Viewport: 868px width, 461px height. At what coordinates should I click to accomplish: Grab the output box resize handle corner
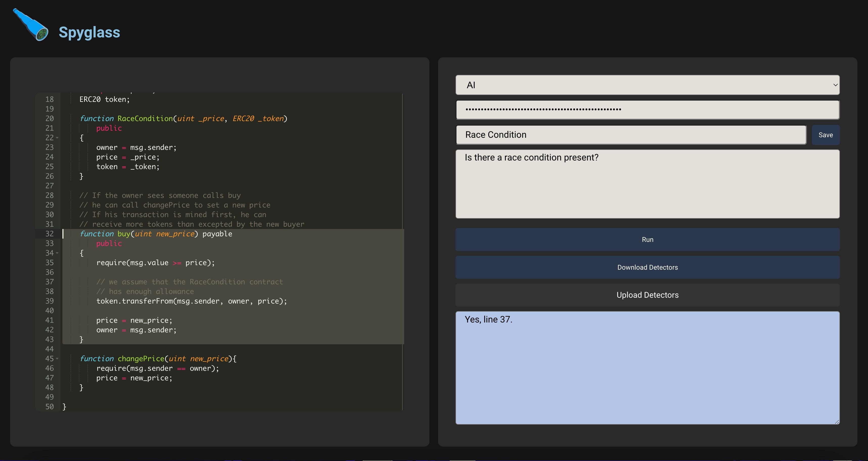(837, 422)
